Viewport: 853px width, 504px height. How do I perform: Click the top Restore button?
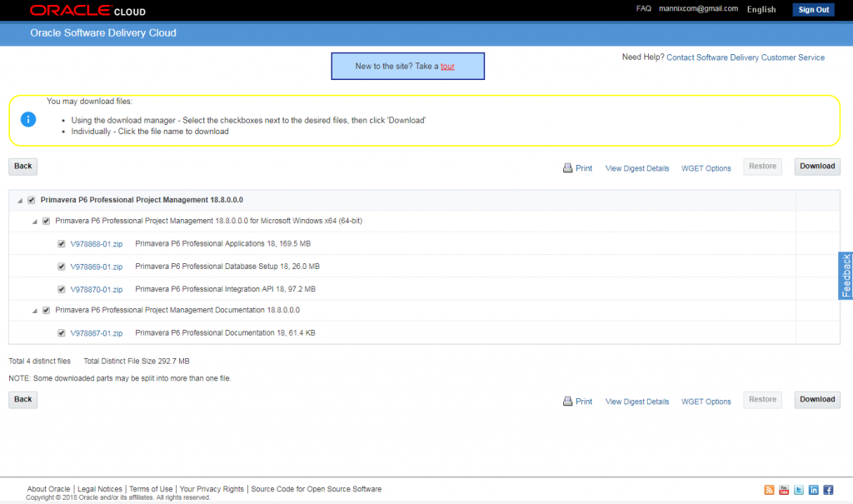pyautogui.click(x=762, y=167)
